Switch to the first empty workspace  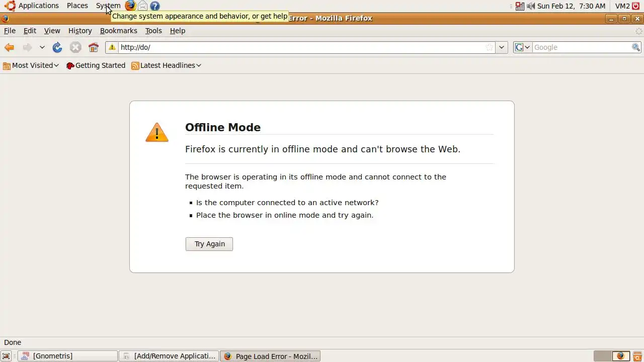(603, 356)
